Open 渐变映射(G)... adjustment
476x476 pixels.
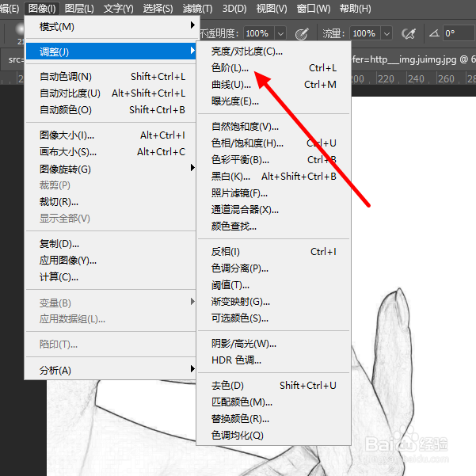click(x=273, y=302)
